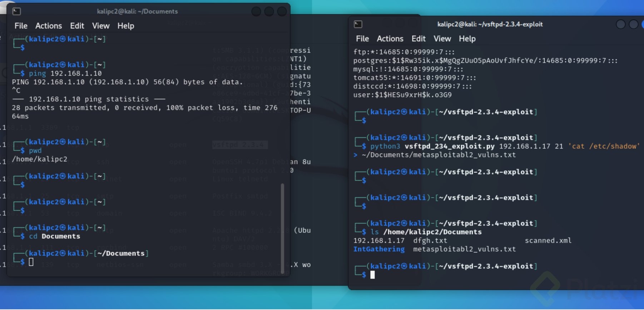Click the terminal icon in the vsftpd-2.3.4-exploit window title bar

358,24
